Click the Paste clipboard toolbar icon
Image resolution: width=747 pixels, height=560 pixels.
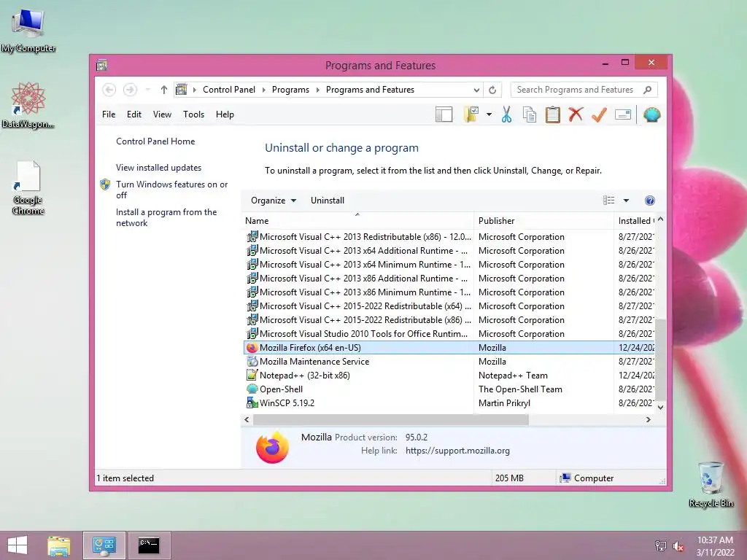(x=553, y=114)
